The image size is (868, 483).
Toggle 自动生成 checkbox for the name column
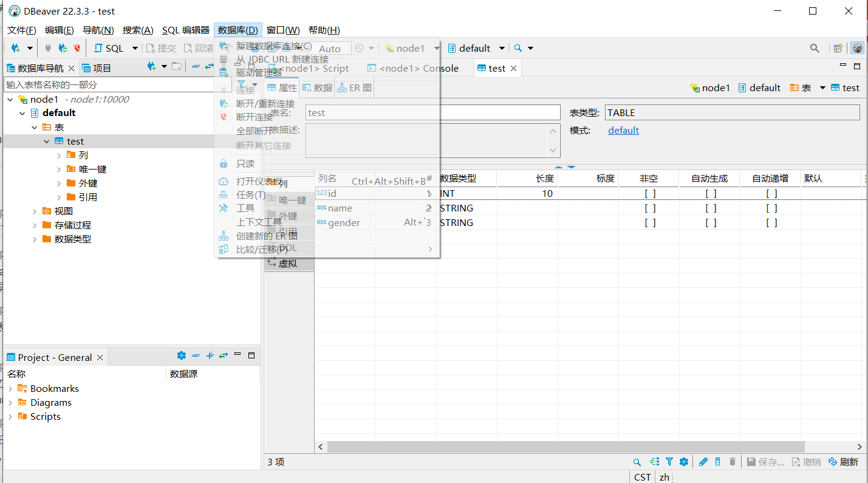pos(711,208)
